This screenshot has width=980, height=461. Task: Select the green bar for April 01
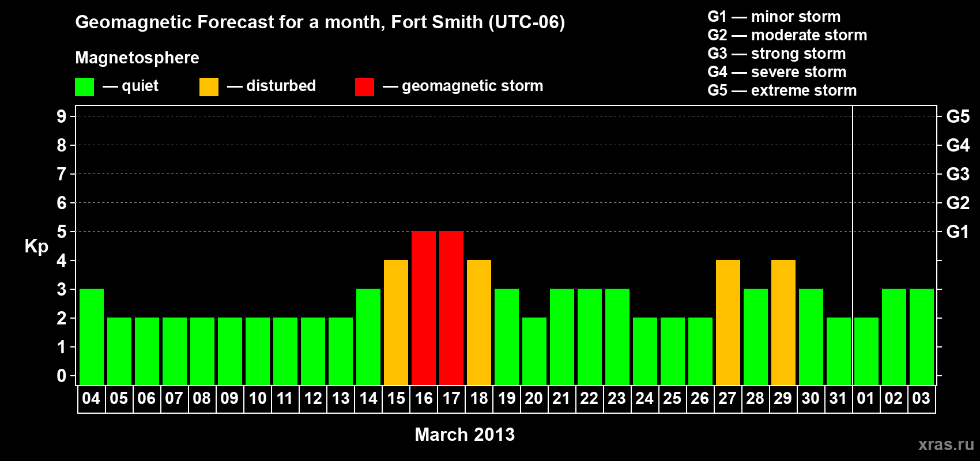click(x=866, y=351)
